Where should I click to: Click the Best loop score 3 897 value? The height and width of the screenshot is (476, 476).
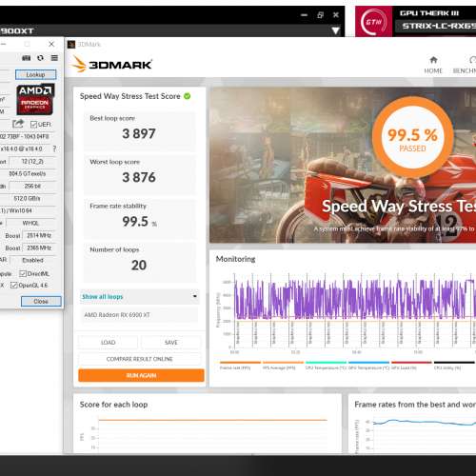pyautogui.click(x=139, y=133)
